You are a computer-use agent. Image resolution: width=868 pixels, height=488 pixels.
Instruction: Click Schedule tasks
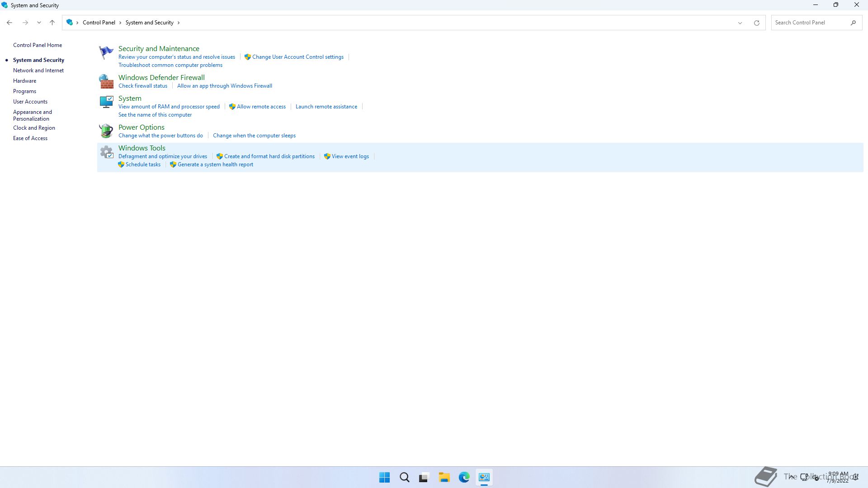tap(143, 164)
